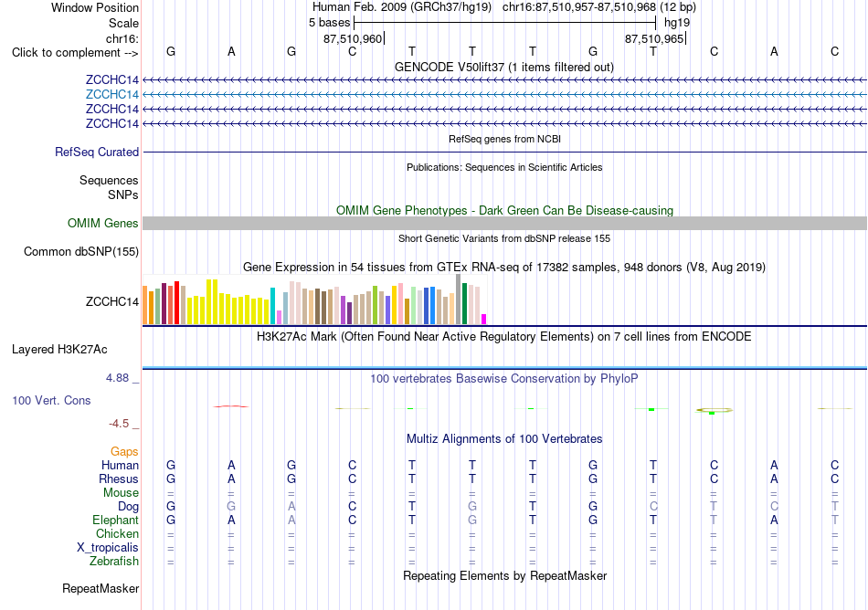The image size is (868, 610).
Task: Select the Window Position label
Action: click(x=95, y=7)
